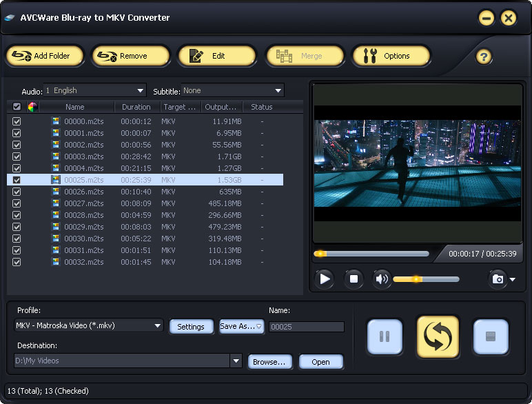Minimize the converter window
The height and width of the screenshot is (404, 532).
click(487, 18)
